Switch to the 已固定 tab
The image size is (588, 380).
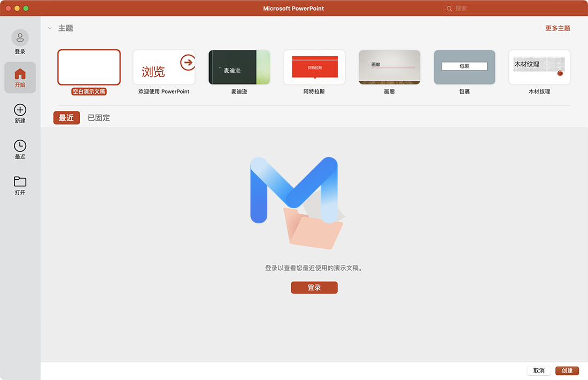pyautogui.click(x=99, y=118)
